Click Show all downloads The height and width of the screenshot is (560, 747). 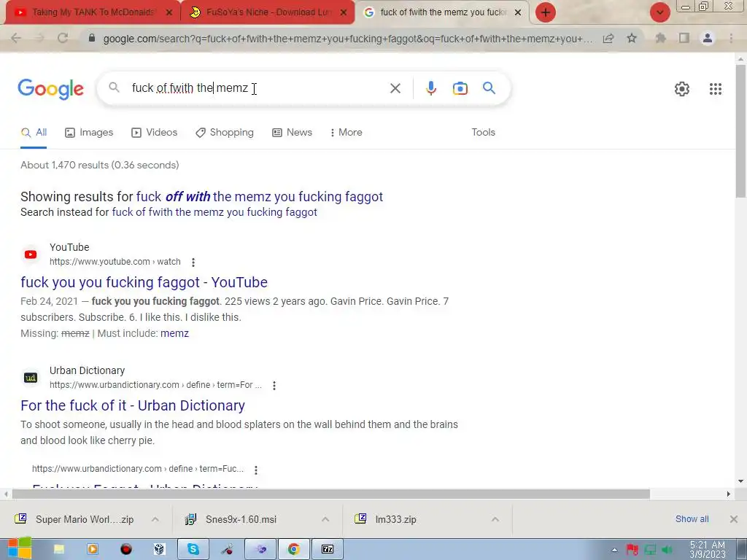click(692, 519)
